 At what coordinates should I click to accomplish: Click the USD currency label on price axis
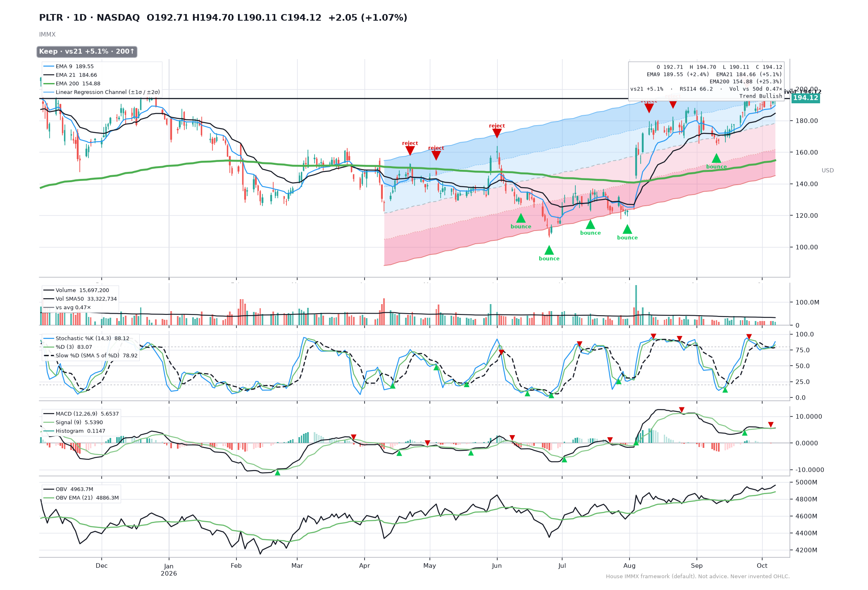coord(827,171)
